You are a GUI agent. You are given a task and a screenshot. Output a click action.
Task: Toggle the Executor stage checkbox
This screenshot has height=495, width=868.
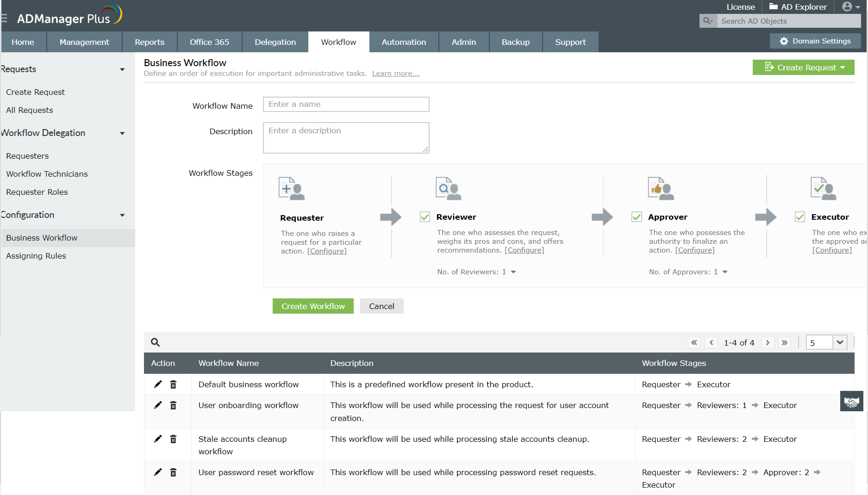[799, 216]
